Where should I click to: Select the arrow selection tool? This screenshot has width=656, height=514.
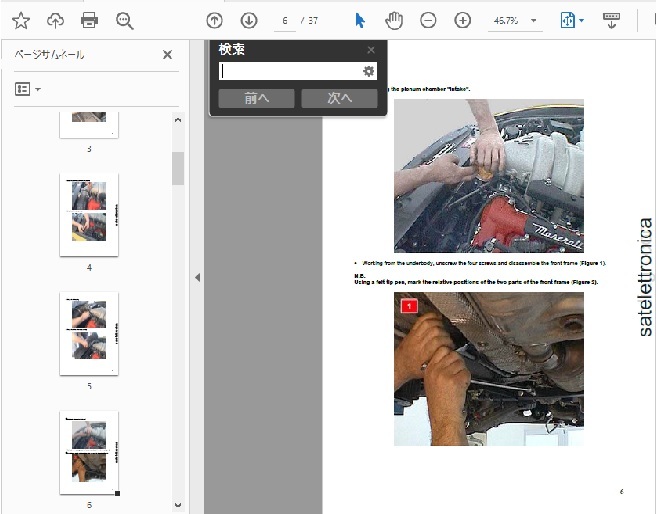click(x=360, y=20)
